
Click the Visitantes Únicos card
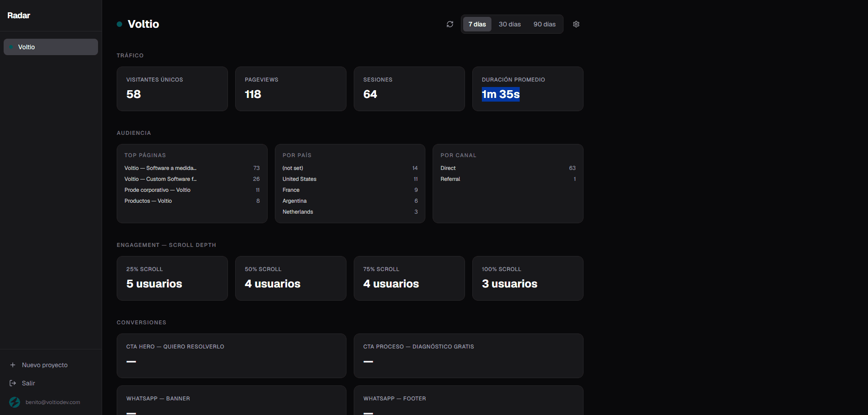click(x=172, y=89)
